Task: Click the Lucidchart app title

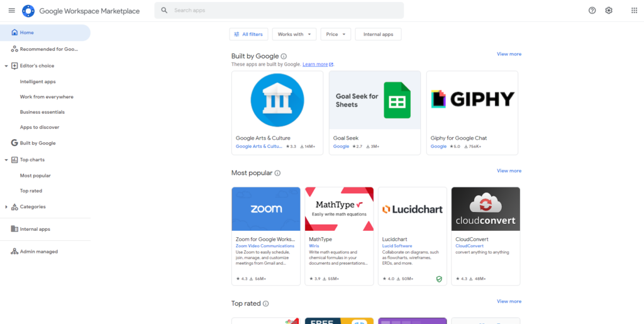Action: pyautogui.click(x=394, y=239)
